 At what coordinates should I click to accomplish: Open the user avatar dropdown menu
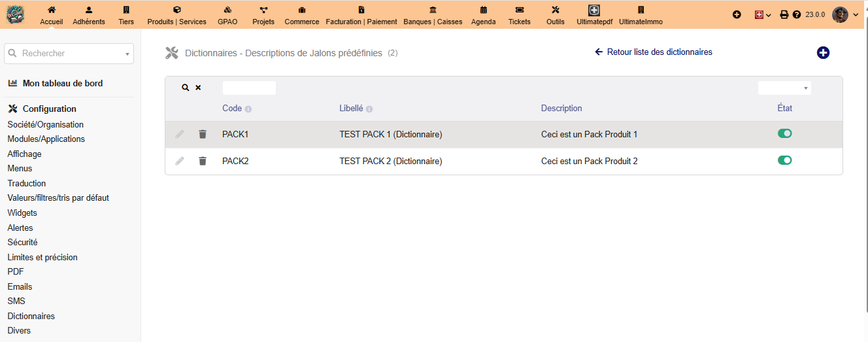[844, 14]
